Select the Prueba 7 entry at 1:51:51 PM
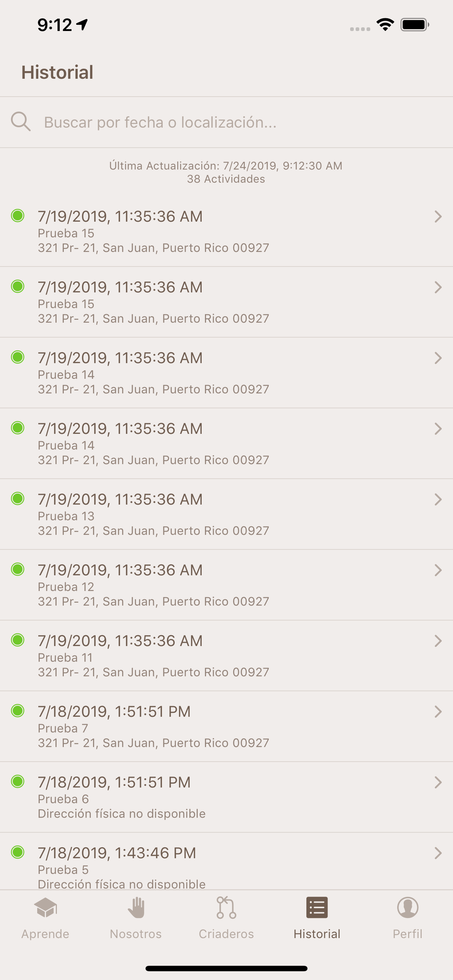 (x=226, y=726)
